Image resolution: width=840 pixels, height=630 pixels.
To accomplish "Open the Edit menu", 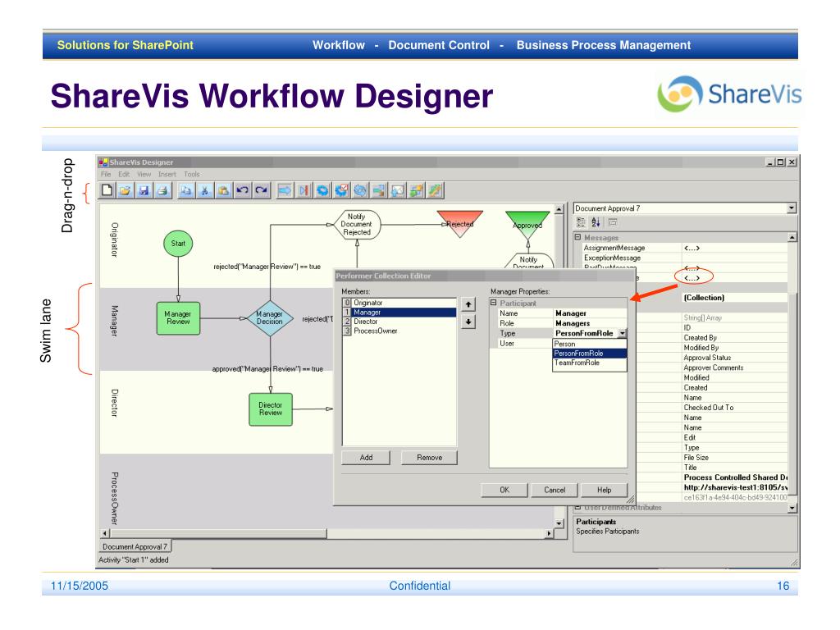I will (x=124, y=174).
